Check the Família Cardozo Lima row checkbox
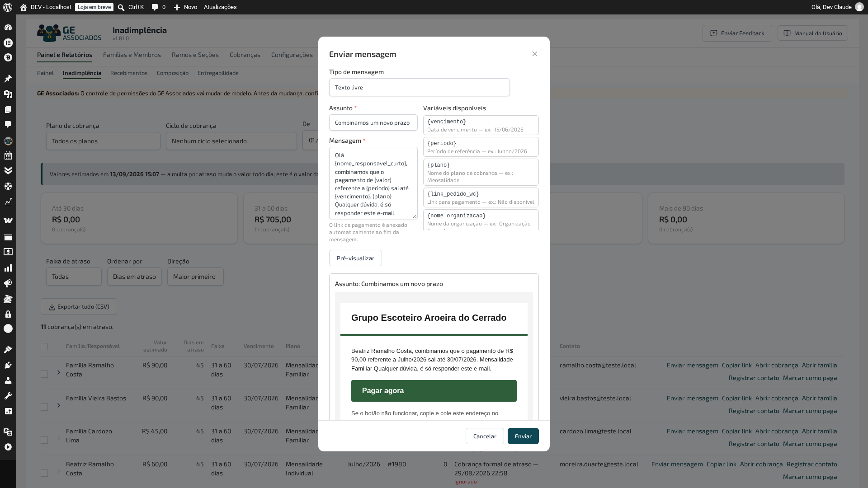868x488 pixels. [44, 440]
